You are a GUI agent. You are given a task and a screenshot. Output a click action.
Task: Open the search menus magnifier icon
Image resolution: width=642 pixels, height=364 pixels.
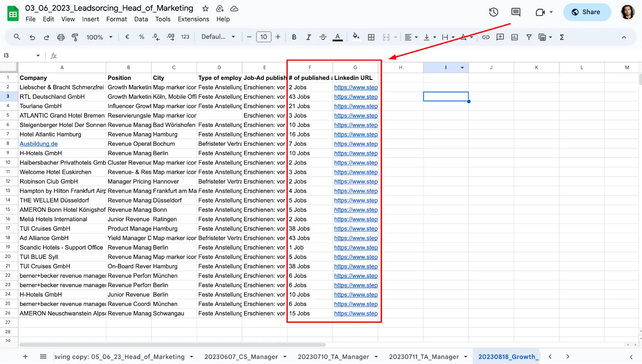click(x=17, y=37)
